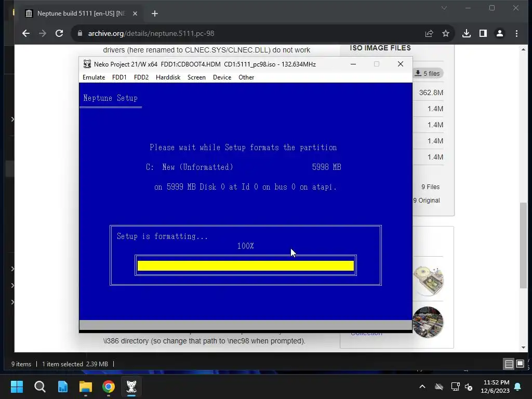Switch to Chrome from taskbar

point(109,387)
